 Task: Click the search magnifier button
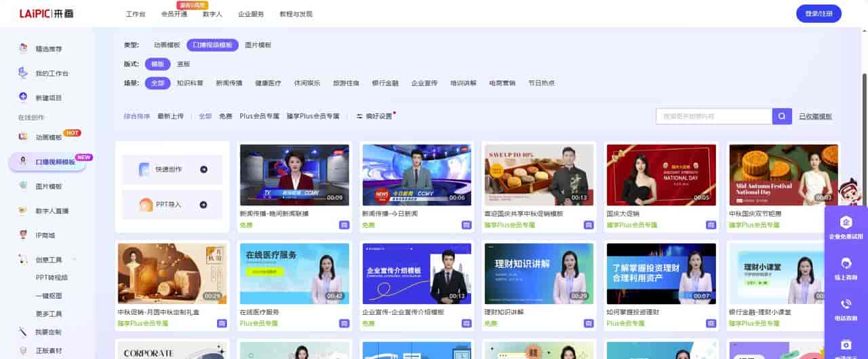click(x=782, y=116)
